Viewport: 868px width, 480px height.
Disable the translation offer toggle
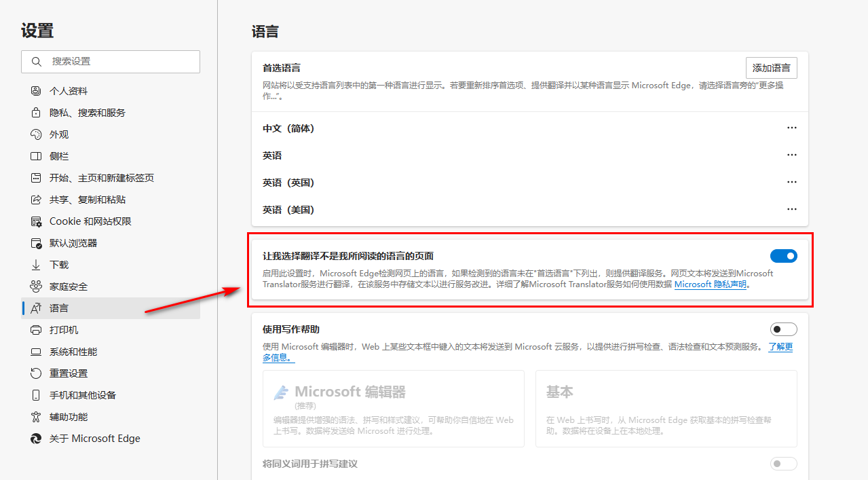point(783,256)
